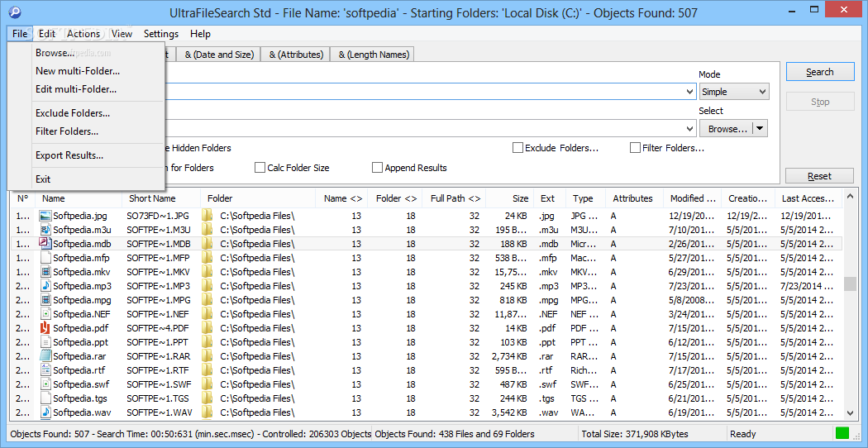Sort by the Attributes column header
Image resolution: width=868 pixels, height=448 pixels.
click(634, 198)
